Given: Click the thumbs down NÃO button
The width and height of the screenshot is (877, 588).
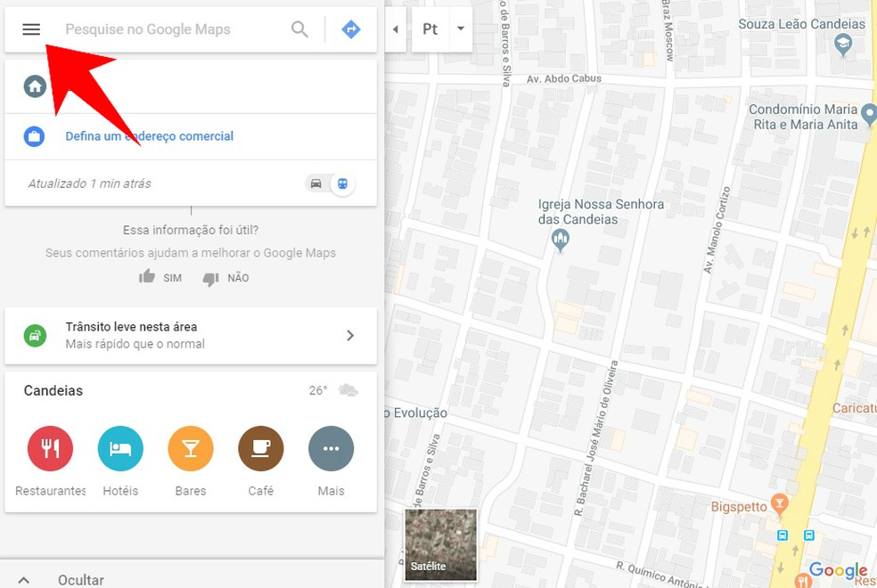Looking at the screenshot, I should coord(226,278).
